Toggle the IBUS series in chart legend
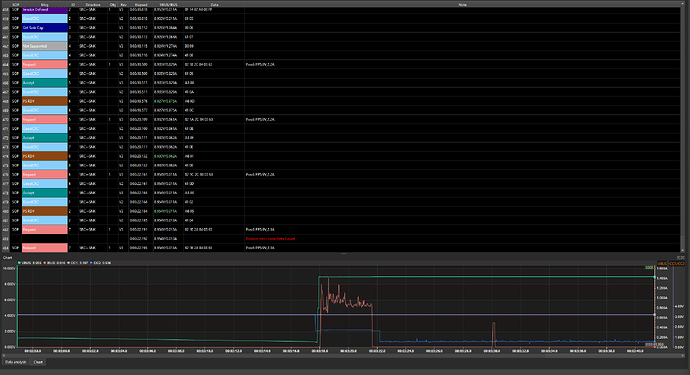This screenshot has width=690, height=375. (55, 263)
